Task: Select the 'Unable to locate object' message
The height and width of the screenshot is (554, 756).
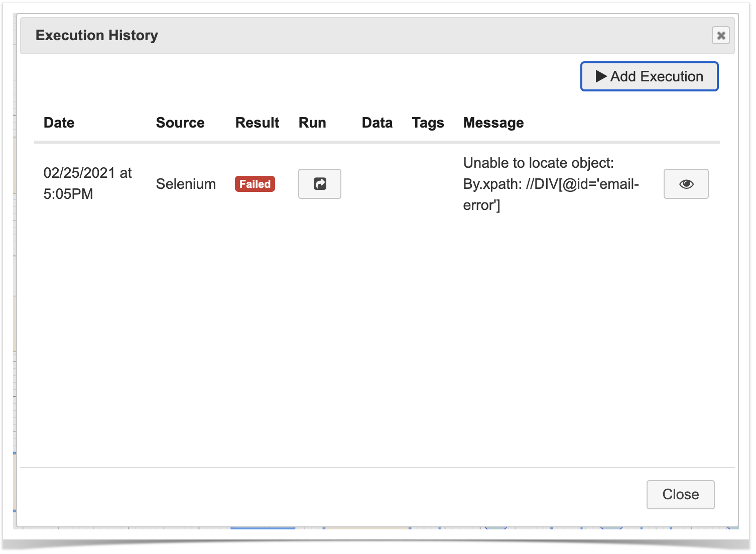Action: point(551,184)
